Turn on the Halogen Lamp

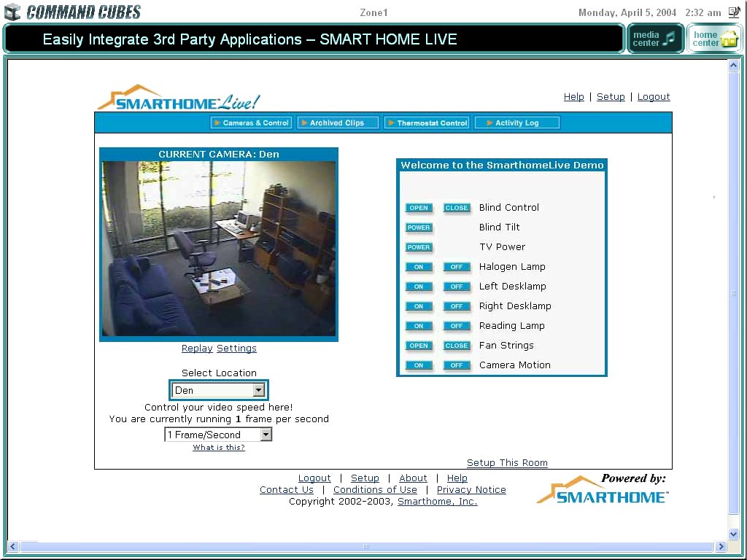419,267
